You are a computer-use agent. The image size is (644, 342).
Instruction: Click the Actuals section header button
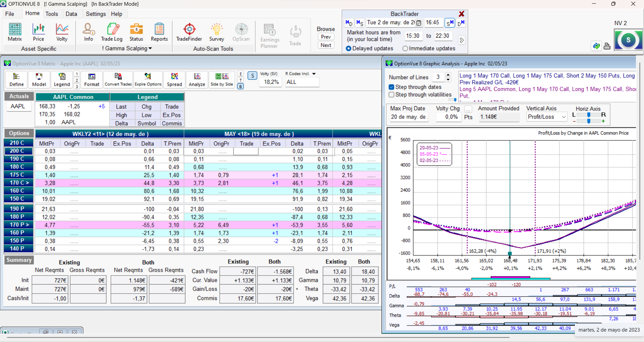tap(19, 96)
